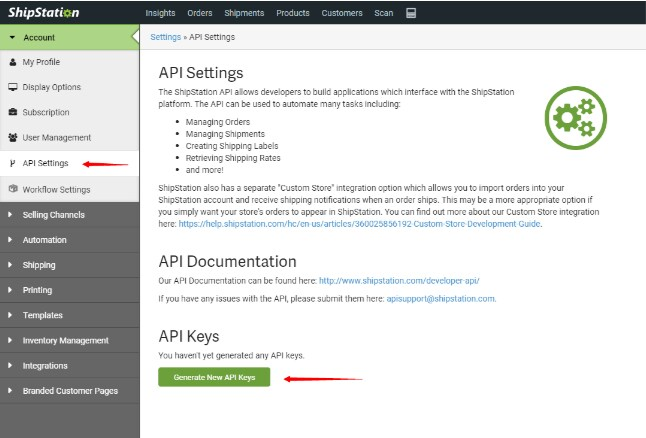
Task: Open the Scan tab
Action: tap(384, 13)
